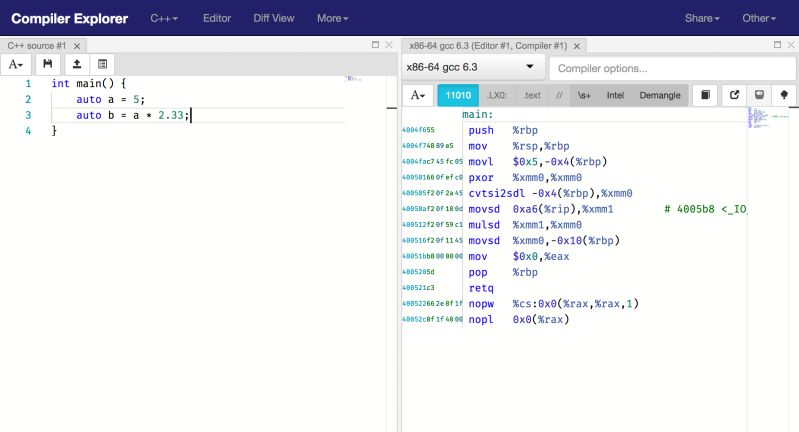Select the x86-64 gcc 6.3 compiler tab
Image resolution: width=799 pixels, height=432 pixels.
(x=488, y=46)
